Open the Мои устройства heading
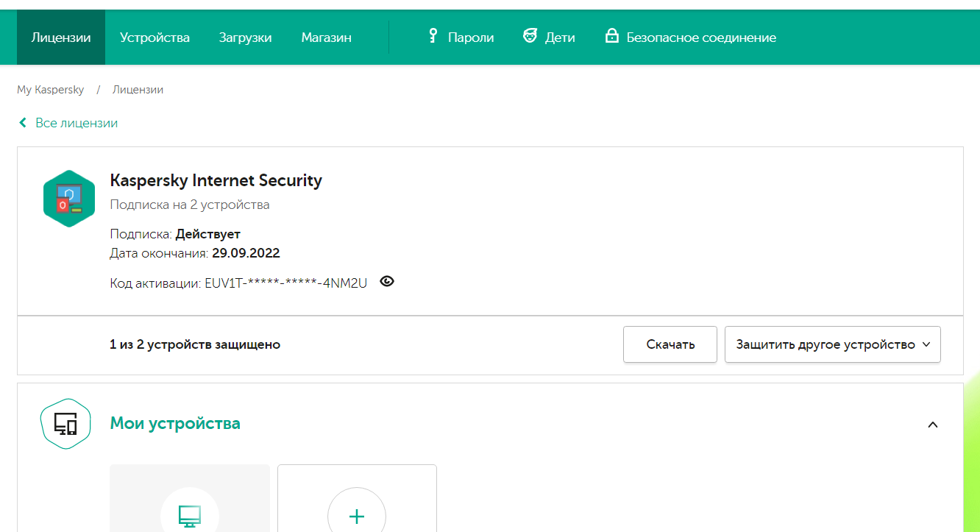 [x=175, y=424]
